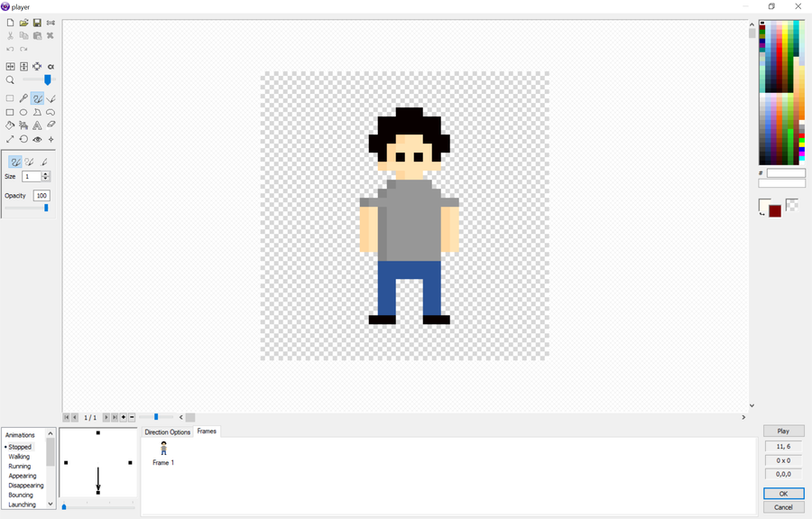Click the Cancel button
This screenshot has width=812, height=519.
click(783, 507)
